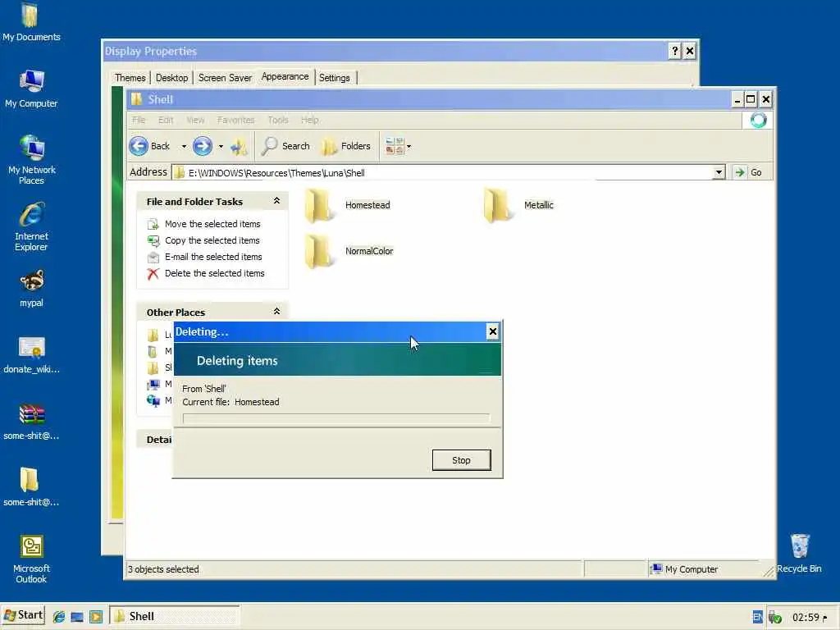Image resolution: width=840 pixels, height=630 pixels.
Task: Switch to Screen Saver tab
Action: pyautogui.click(x=225, y=78)
